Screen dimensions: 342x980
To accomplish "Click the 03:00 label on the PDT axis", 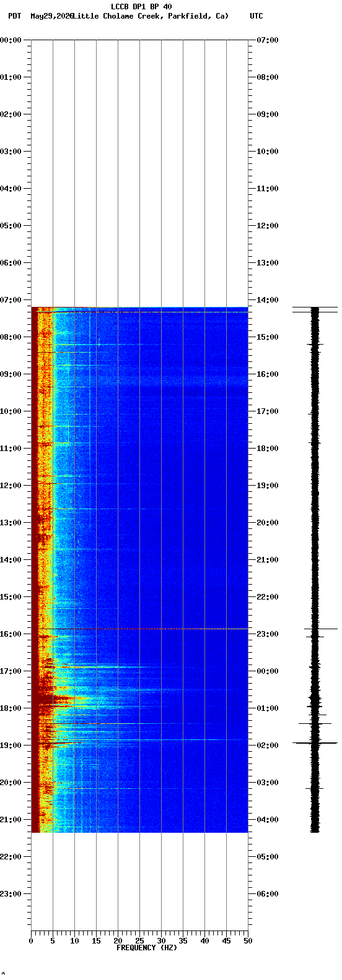I will tap(11, 152).
